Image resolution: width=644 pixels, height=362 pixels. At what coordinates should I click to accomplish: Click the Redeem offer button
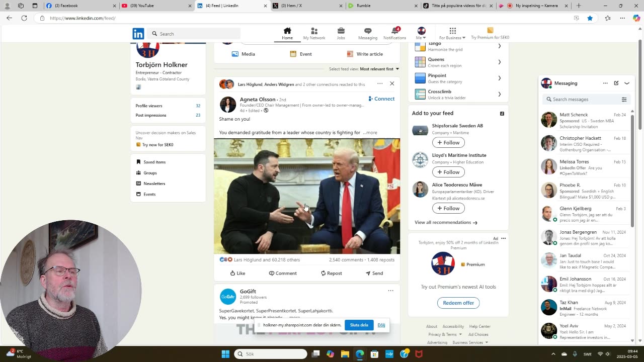458,303
